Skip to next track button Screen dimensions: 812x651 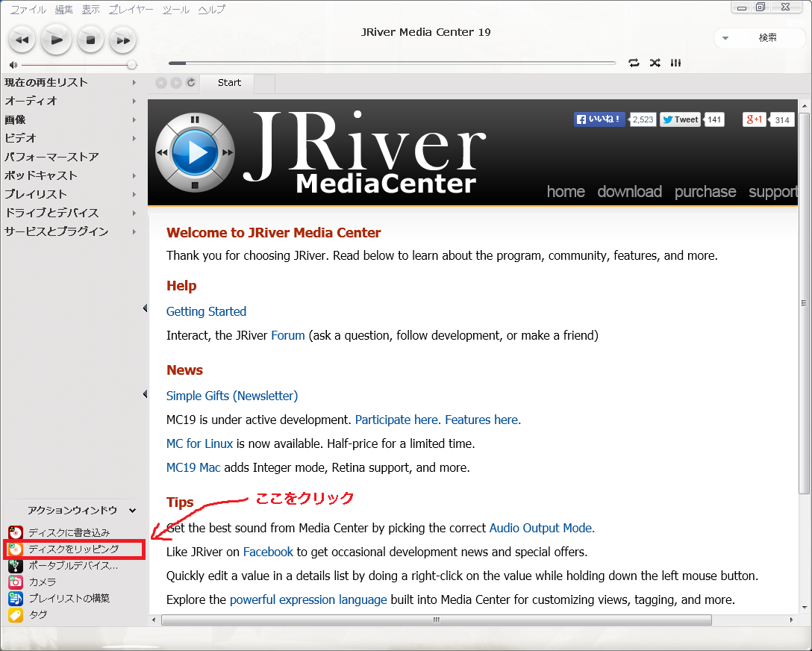click(x=122, y=40)
